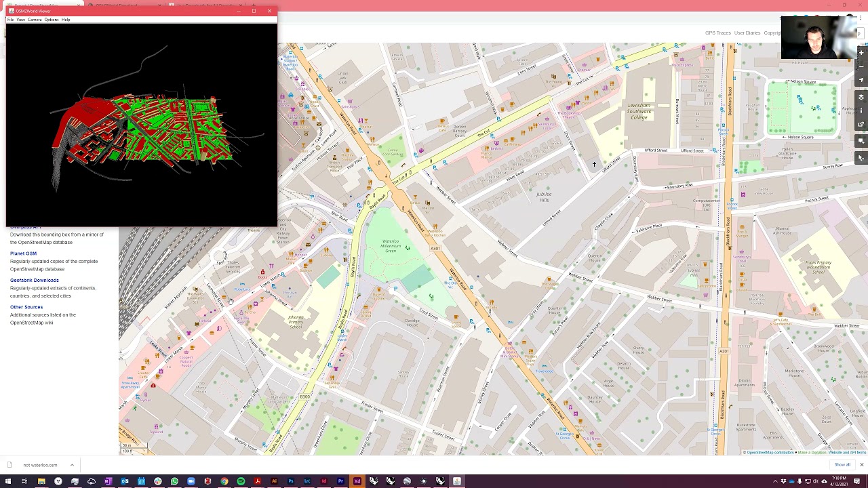Open the map Layers panel
The height and width of the screenshot is (488, 868).
(x=861, y=97)
